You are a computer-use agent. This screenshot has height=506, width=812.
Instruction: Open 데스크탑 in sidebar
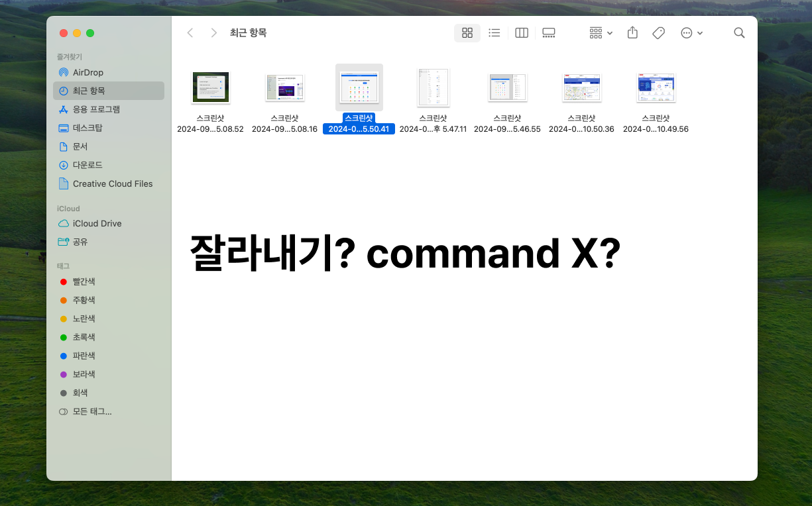pos(109,128)
